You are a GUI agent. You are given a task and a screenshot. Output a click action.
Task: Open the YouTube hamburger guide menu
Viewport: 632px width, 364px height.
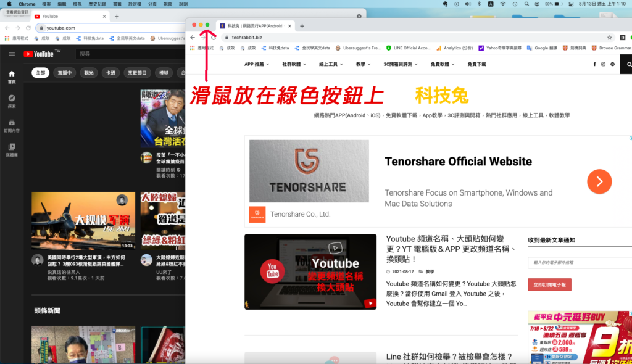coord(12,54)
